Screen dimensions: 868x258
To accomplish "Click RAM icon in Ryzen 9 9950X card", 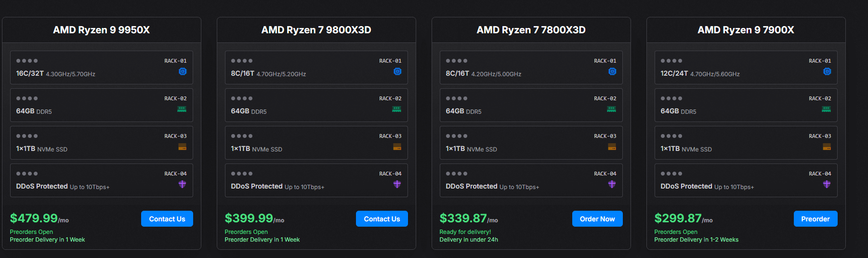I will 182,109.
